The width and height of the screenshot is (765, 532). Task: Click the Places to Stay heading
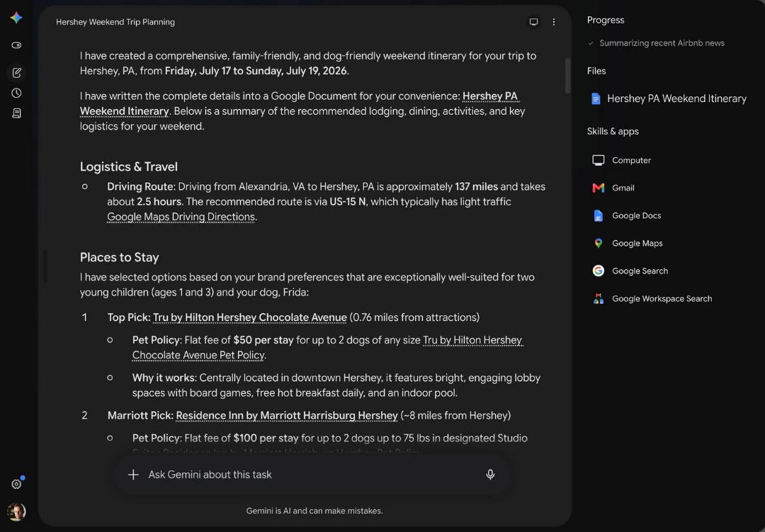click(120, 257)
